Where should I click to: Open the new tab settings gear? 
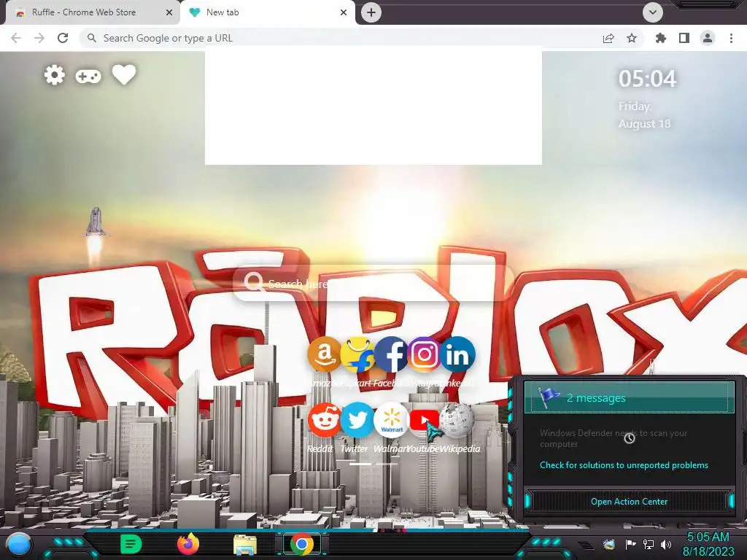click(54, 75)
